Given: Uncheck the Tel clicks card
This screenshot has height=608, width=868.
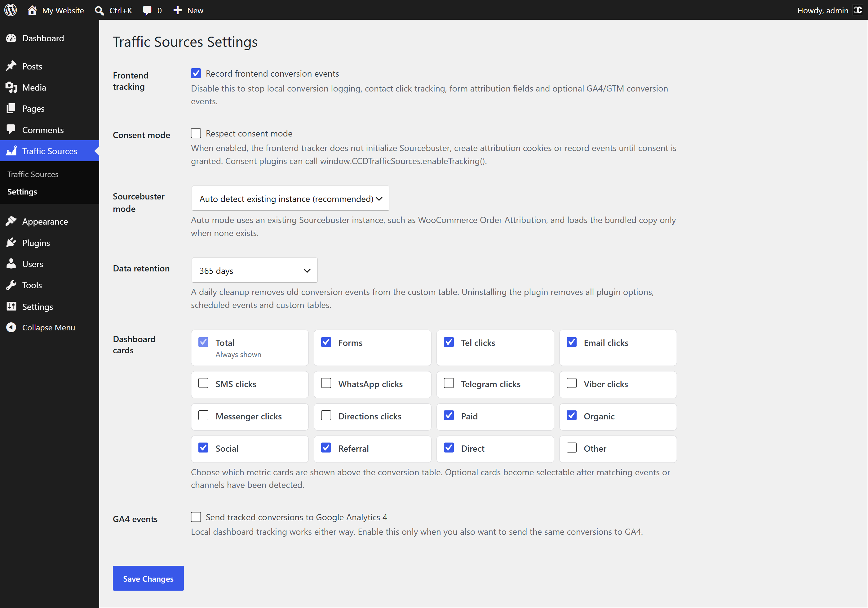Looking at the screenshot, I should pos(449,342).
